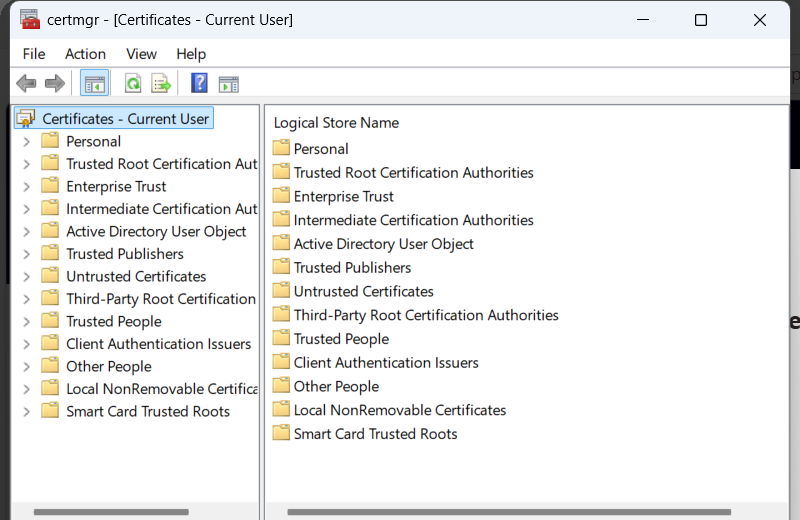Expand Local NonRemovable Certificates tree node
800x520 pixels.
pos(27,388)
